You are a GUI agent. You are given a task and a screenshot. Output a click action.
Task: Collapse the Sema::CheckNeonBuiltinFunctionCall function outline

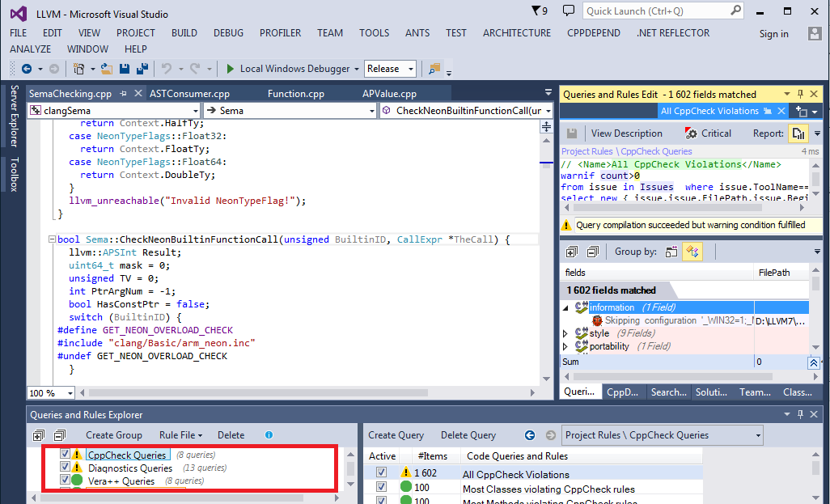pos(52,239)
